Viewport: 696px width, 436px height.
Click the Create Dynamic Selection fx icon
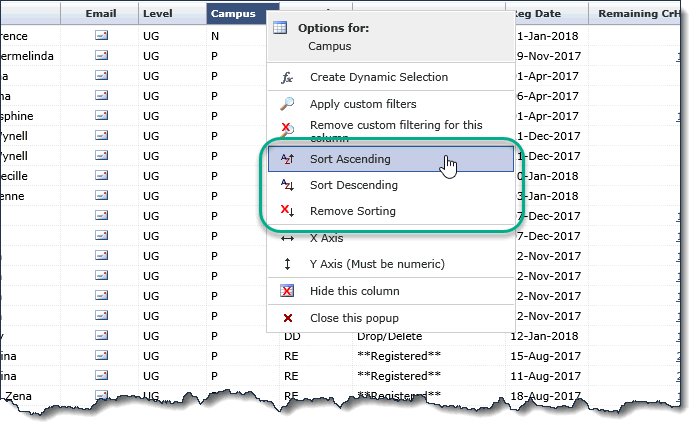pyautogui.click(x=287, y=77)
